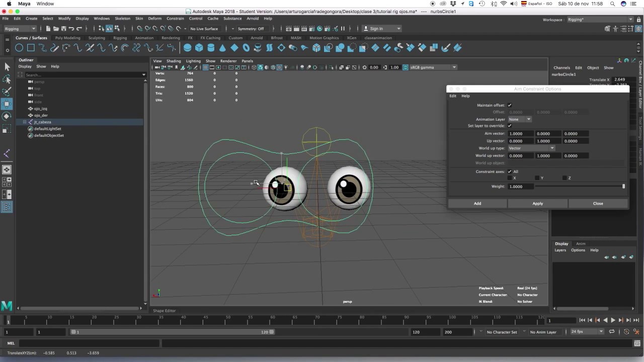Click the Save Scene icon
Viewport: 644px width, 362px height.
[63, 29]
